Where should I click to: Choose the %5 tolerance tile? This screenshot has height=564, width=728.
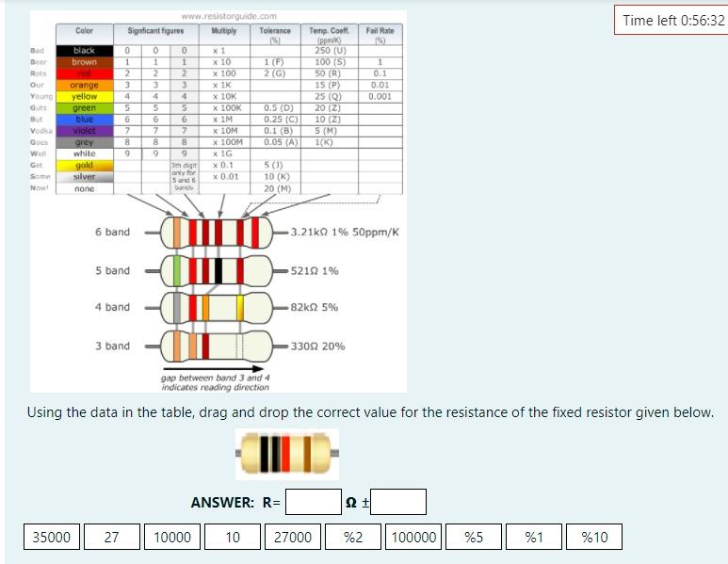point(474,537)
